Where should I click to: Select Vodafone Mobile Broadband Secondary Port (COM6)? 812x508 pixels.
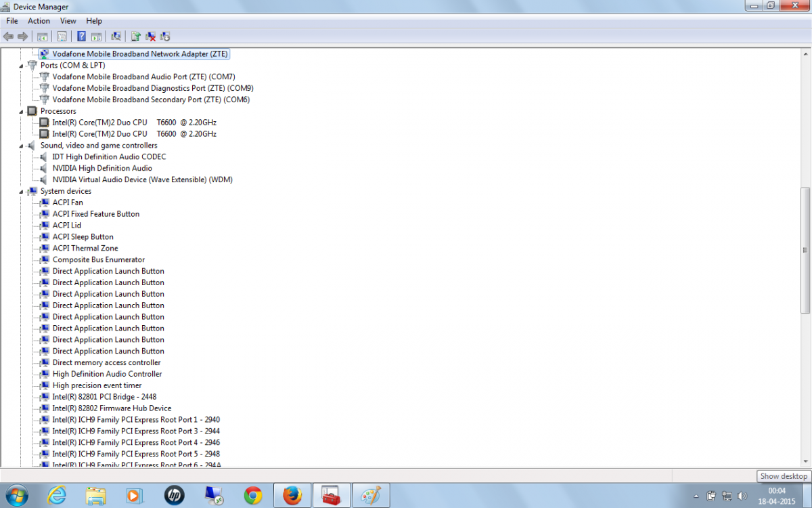point(151,100)
